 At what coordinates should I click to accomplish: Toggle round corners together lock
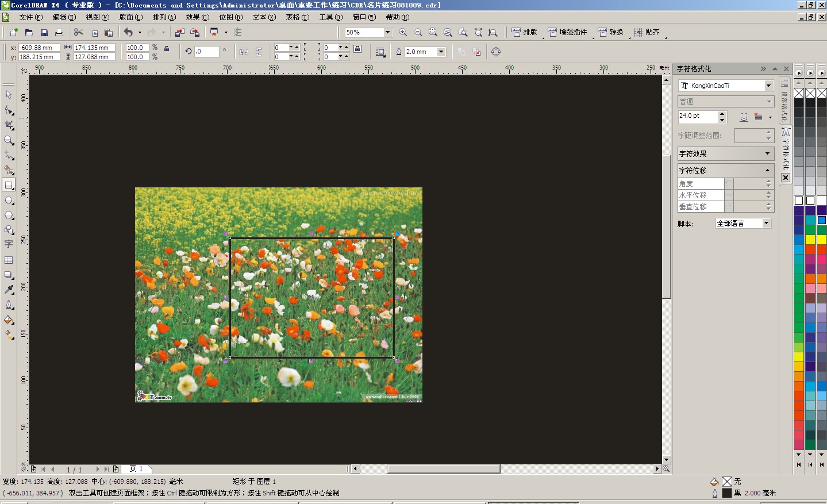point(357,49)
